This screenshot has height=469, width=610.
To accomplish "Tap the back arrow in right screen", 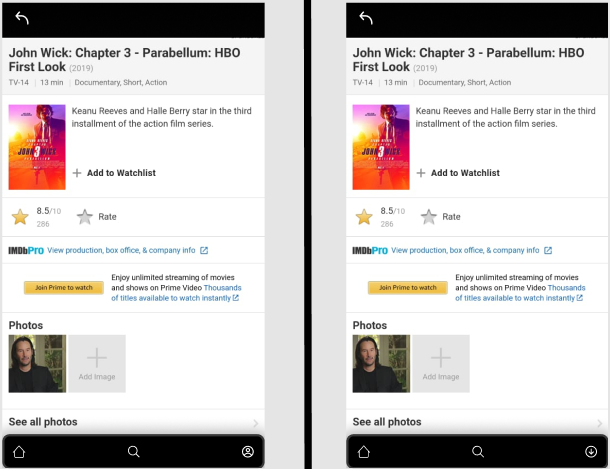I will (x=366, y=18).
